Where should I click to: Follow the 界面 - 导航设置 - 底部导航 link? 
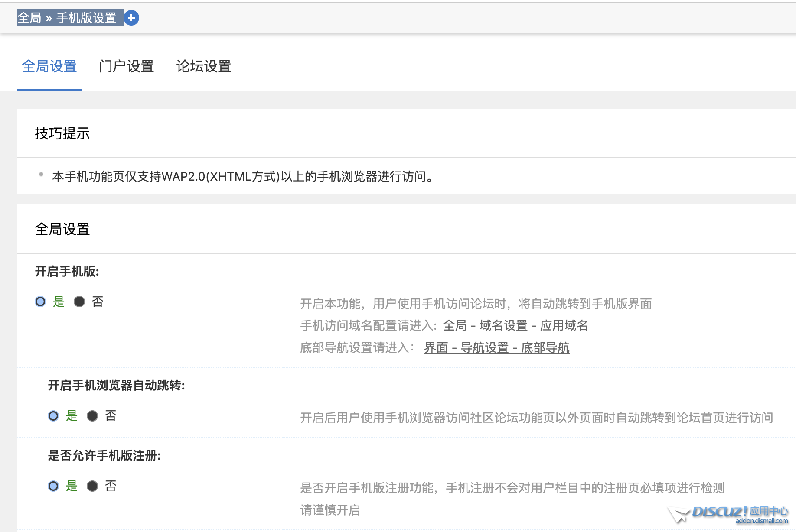pos(496,347)
